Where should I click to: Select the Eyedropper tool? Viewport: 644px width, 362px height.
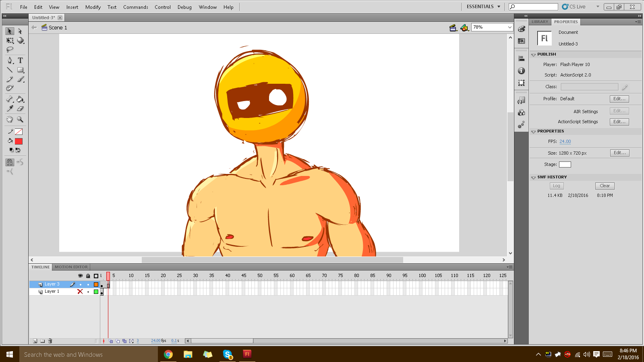pos(10,109)
